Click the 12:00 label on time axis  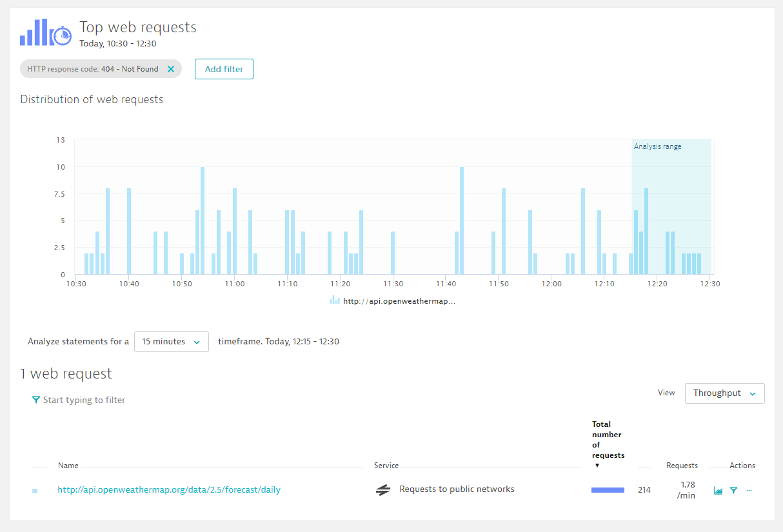pos(551,283)
